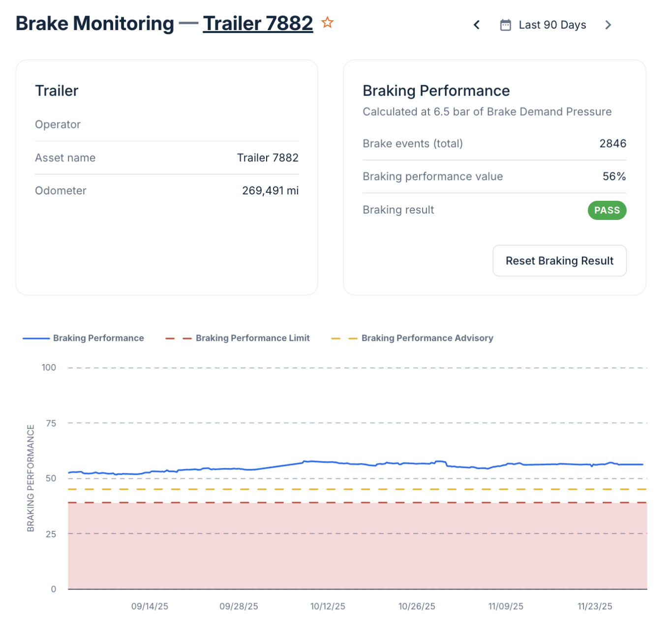Click the 10/12/25 date on chart axis
This screenshot has width=672, height=618.
(x=328, y=606)
